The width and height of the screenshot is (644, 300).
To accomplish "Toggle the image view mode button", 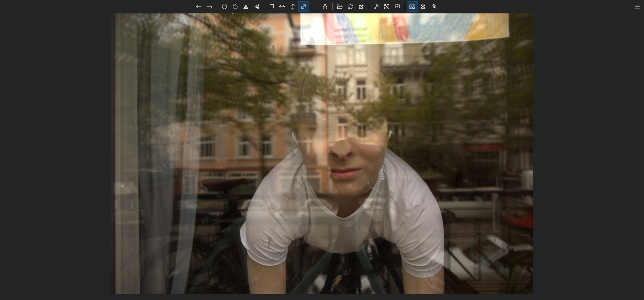I will point(412,7).
